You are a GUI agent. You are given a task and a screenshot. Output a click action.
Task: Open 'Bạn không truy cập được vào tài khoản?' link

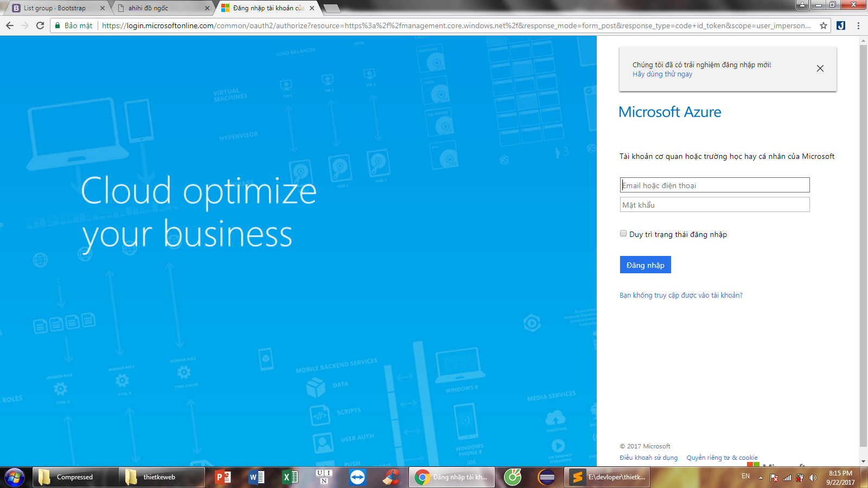[681, 295]
